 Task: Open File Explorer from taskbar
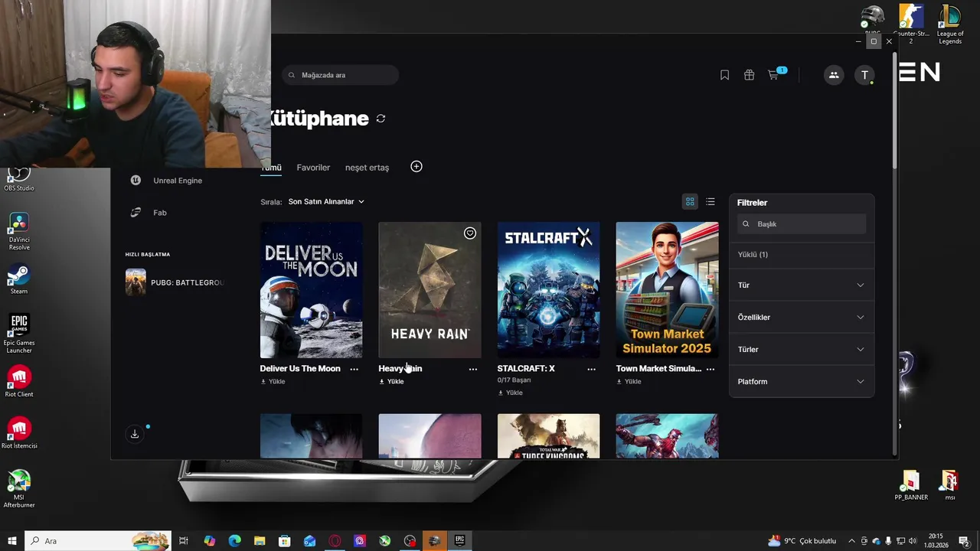tap(260, 541)
